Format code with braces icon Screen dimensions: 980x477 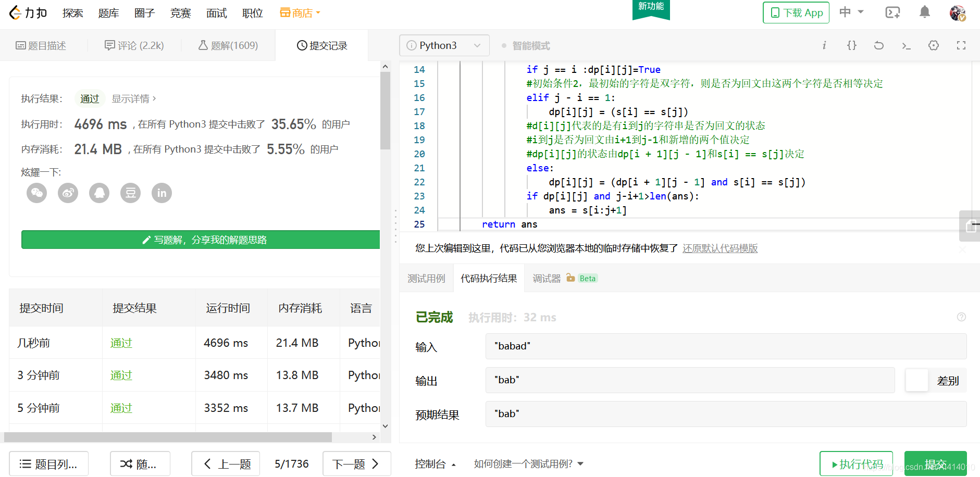coord(852,45)
